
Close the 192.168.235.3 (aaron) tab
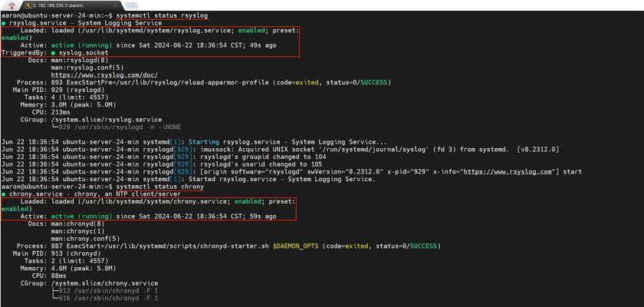click(x=115, y=5)
